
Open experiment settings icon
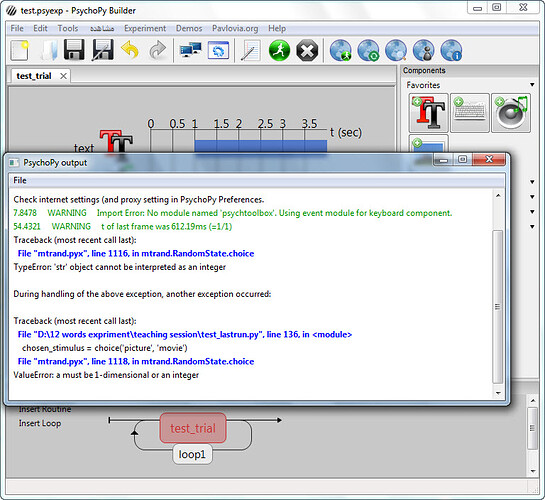pyautogui.click(x=218, y=50)
